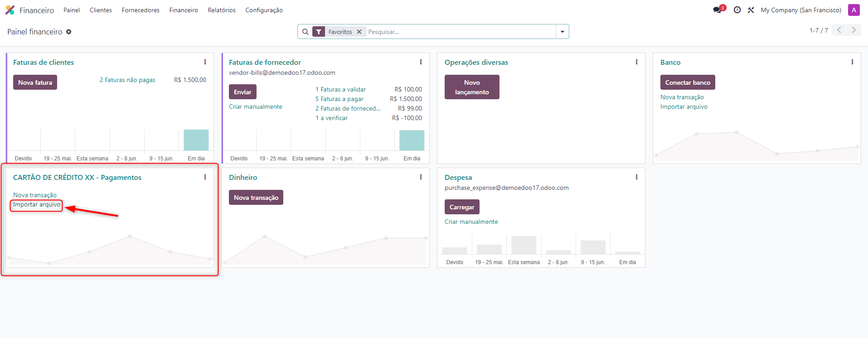Click the Pesquisar search input field
Screen dimensions: 868x338
[461, 32]
